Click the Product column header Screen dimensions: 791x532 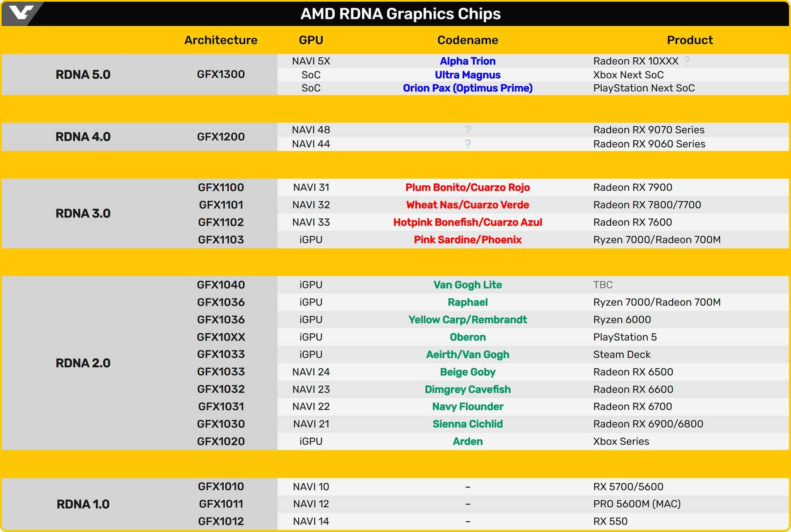pyautogui.click(x=690, y=40)
